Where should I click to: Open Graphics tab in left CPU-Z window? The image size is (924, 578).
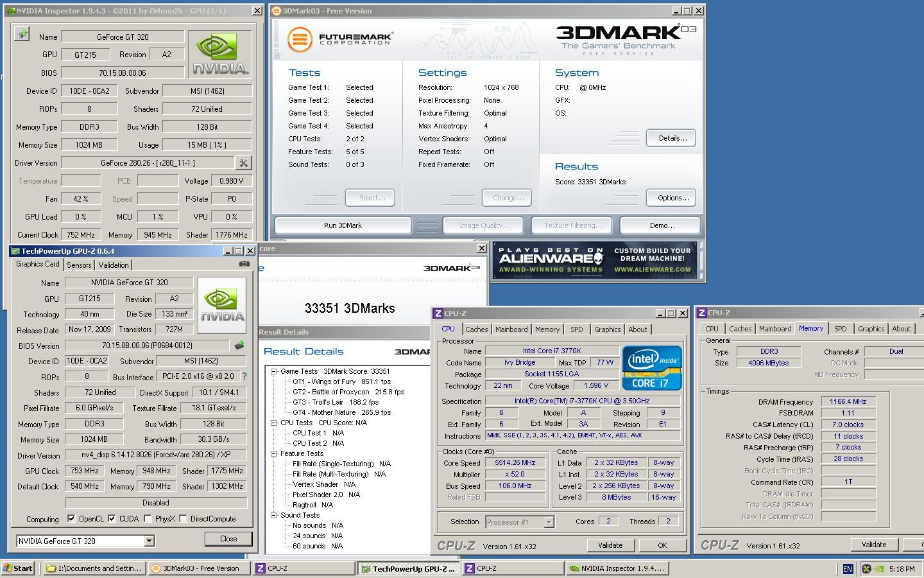(607, 329)
